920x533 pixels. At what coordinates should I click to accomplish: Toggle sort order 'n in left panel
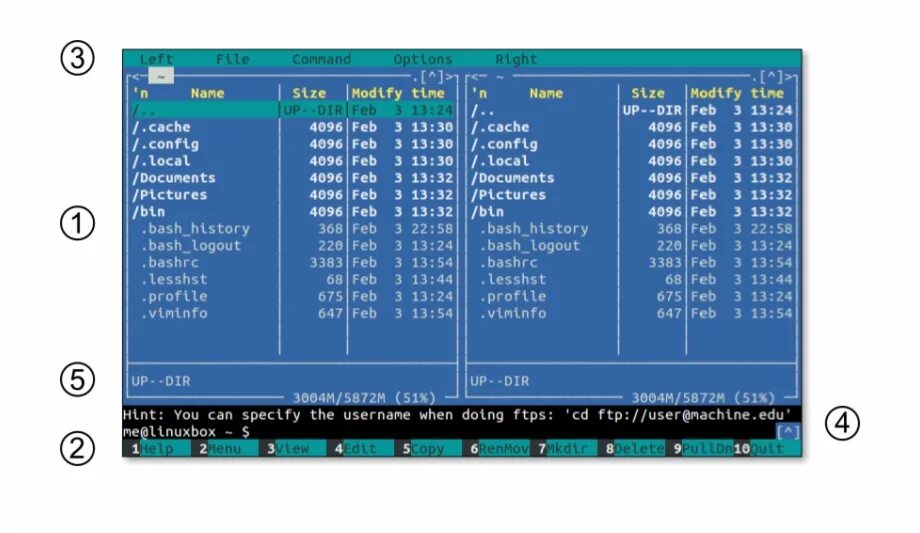tap(140, 93)
